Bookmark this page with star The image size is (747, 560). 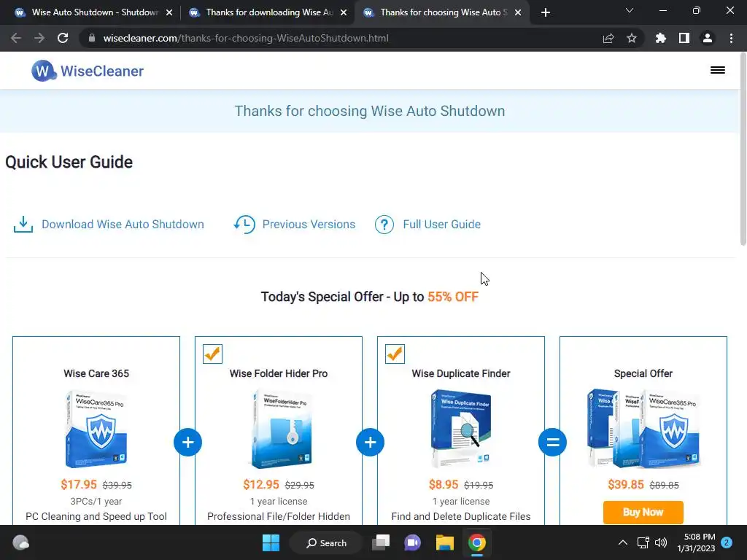coord(632,38)
